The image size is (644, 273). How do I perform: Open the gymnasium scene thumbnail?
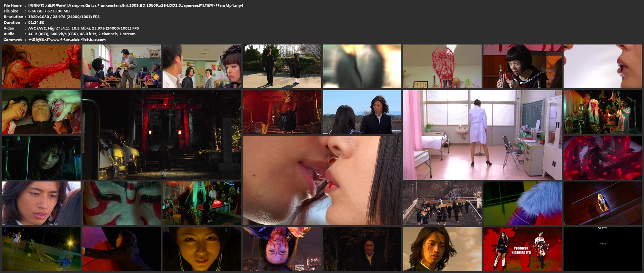pyautogui.click(x=41, y=249)
